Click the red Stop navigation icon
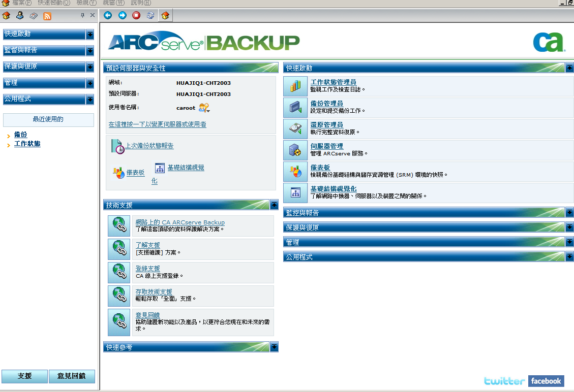Image resolution: width=574 pixels, height=392 pixels. [136, 15]
